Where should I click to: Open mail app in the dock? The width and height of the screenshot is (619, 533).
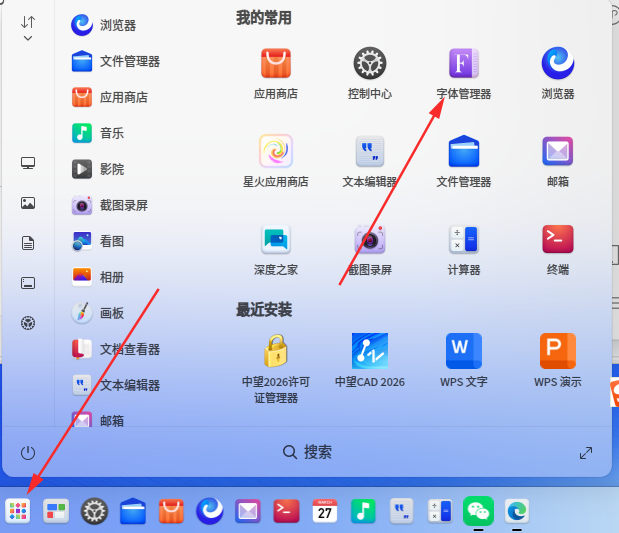point(248,511)
